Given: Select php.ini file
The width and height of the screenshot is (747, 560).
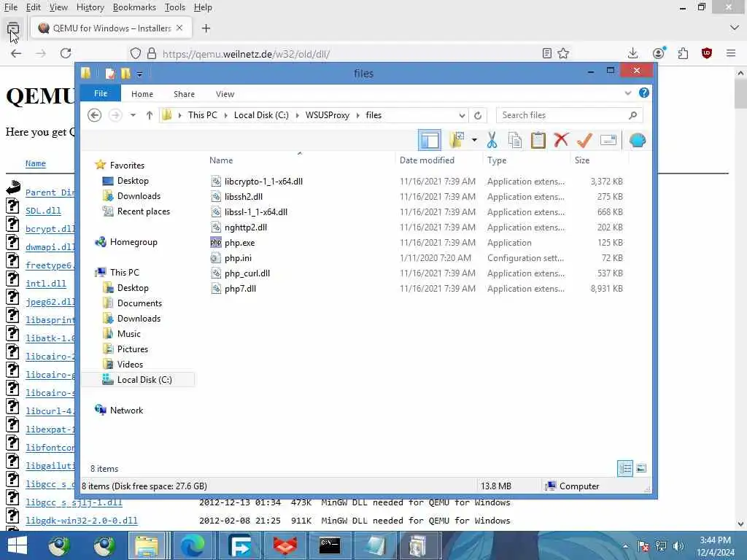Looking at the screenshot, I should coord(239,258).
